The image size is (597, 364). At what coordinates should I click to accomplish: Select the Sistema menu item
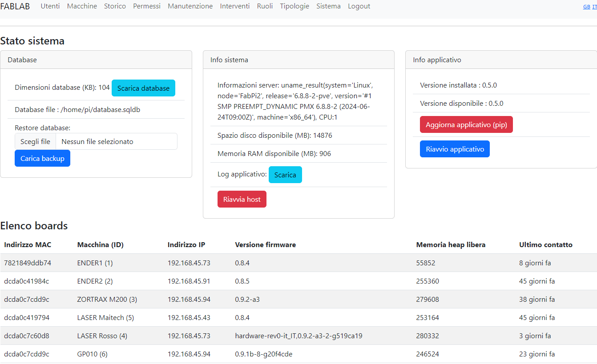pos(329,6)
